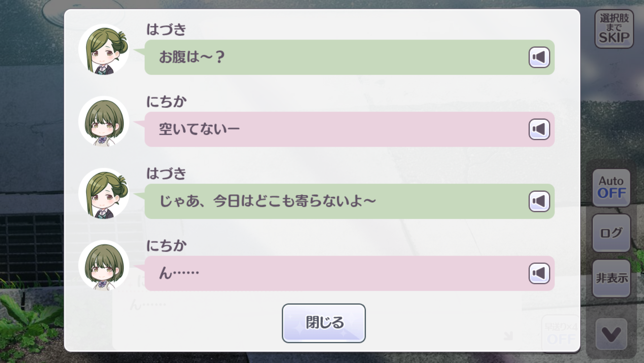Toggle the Auto OFF button
This screenshot has height=363, width=644.
click(611, 188)
